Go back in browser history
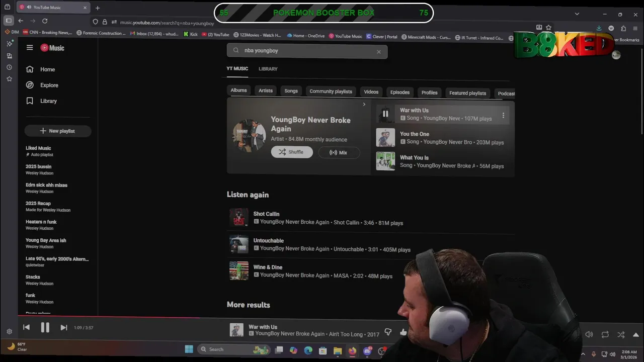 coord(21,21)
